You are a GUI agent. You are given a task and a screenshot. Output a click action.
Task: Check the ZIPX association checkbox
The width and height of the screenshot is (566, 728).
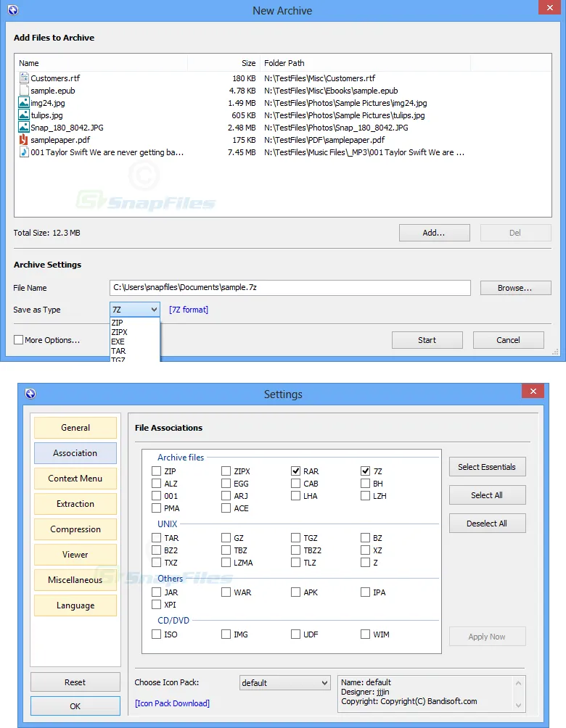click(x=226, y=471)
